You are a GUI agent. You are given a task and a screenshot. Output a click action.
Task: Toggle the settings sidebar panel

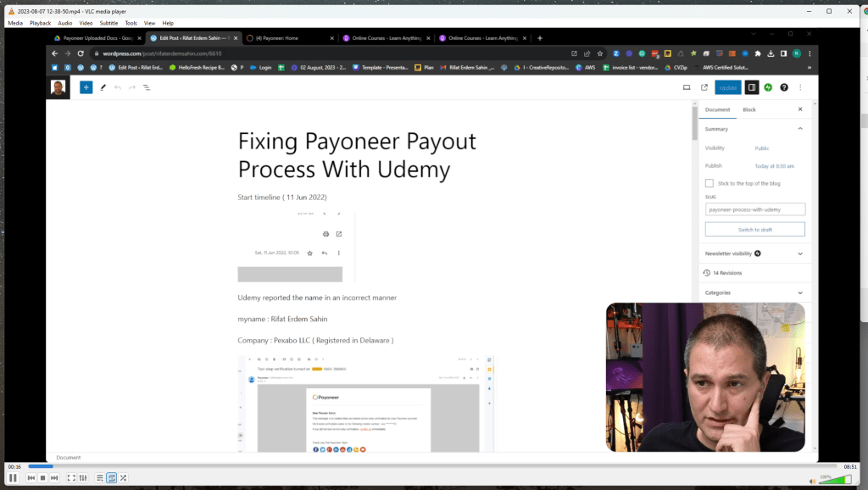click(x=752, y=87)
